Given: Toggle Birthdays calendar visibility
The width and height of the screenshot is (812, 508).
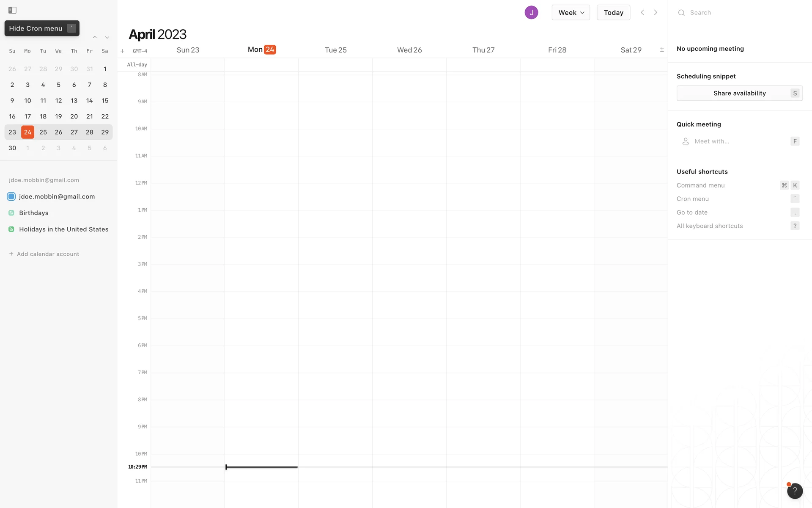Looking at the screenshot, I should tap(11, 213).
